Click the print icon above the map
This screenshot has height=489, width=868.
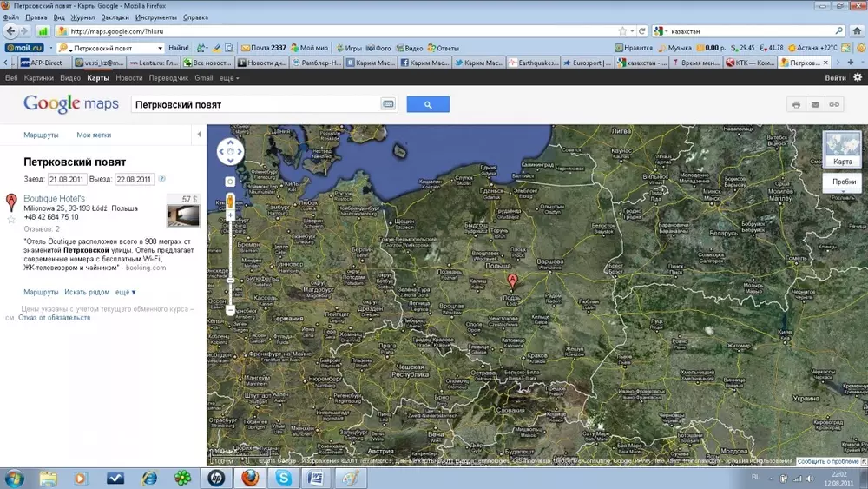[795, 104]
